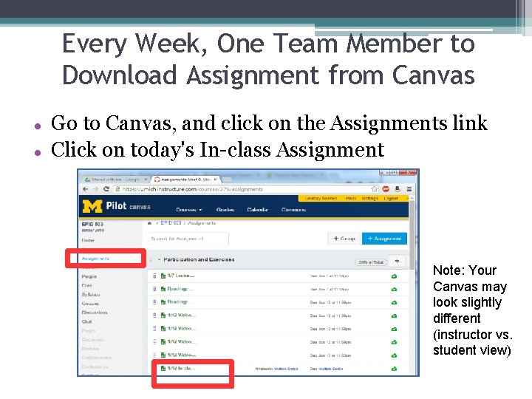
Task: Toggle published cloud for Reading due Jan 12
Action: 394,302
